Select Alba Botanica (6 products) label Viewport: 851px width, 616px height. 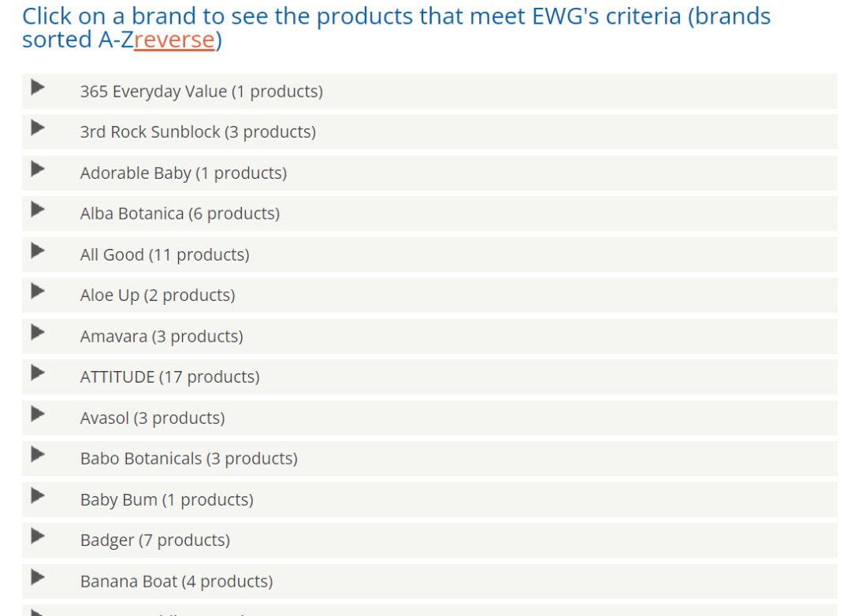pyautogui.click(x=180, y=213)
